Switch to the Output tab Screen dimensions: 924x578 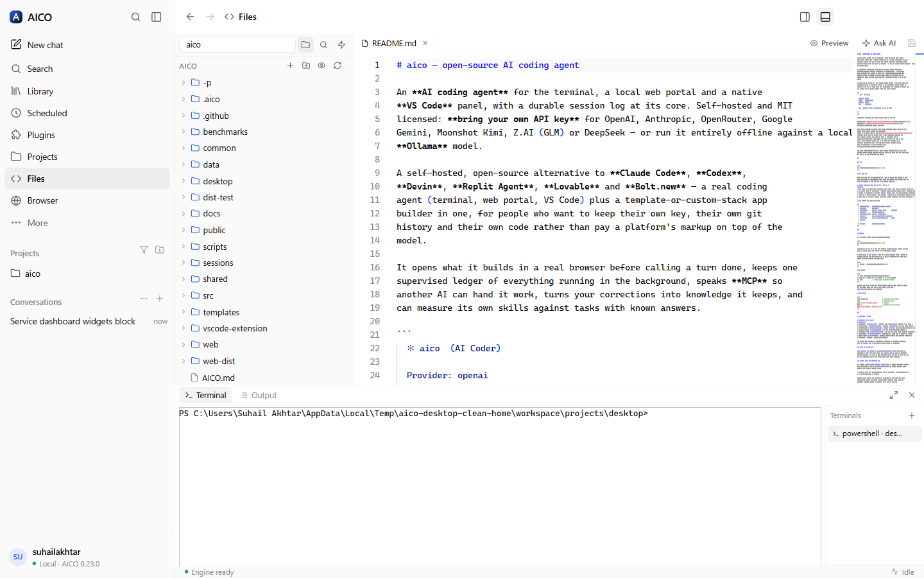(259, 395)
